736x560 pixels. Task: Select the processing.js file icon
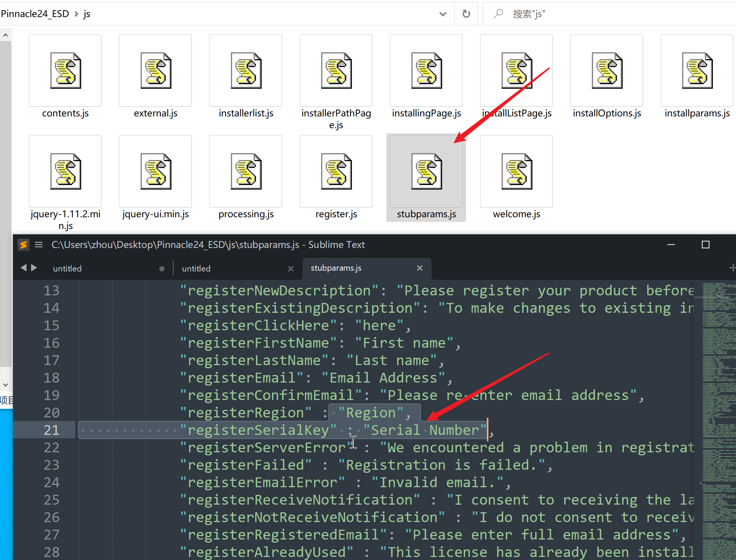pyautogui.click(x=246, y=171)
